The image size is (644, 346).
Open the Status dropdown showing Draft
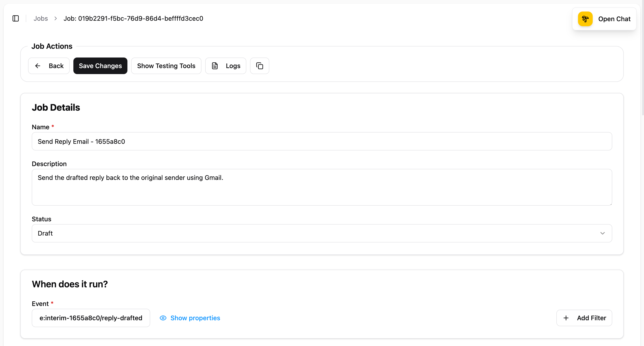coord(322,233)
